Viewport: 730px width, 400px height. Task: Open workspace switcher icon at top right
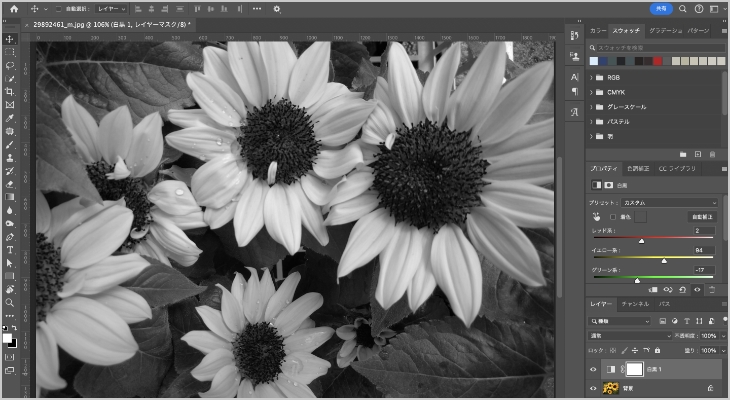coord(714,9)
